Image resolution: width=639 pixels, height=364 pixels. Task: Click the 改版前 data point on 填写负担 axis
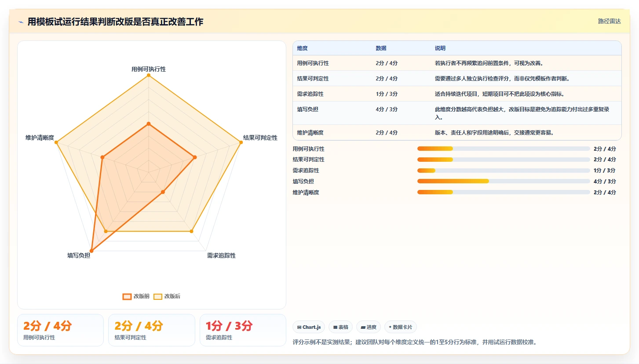pos(91,251)
